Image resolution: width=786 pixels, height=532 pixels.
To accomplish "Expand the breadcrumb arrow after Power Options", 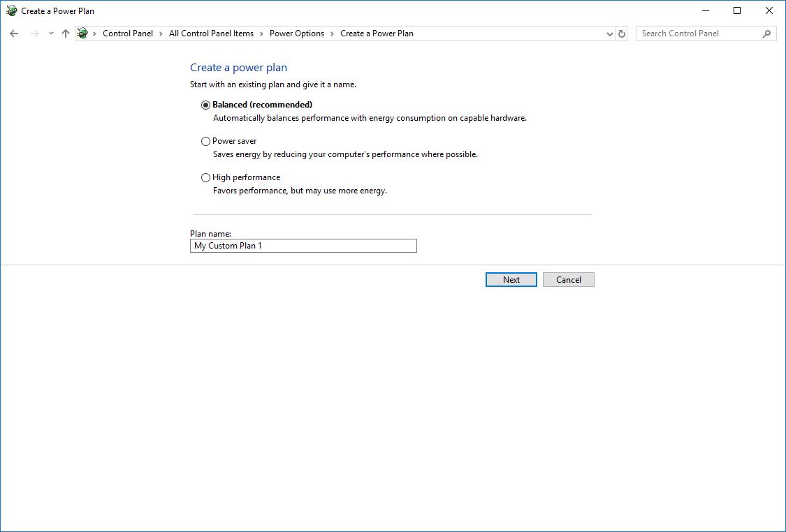I will pyautogui.click(x=333, y=33).
